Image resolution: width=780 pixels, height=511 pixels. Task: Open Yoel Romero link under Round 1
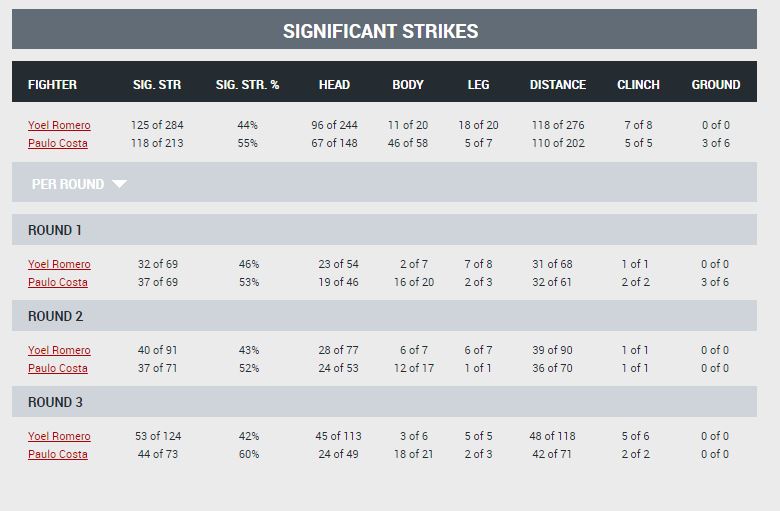click(x=59, y=264)
